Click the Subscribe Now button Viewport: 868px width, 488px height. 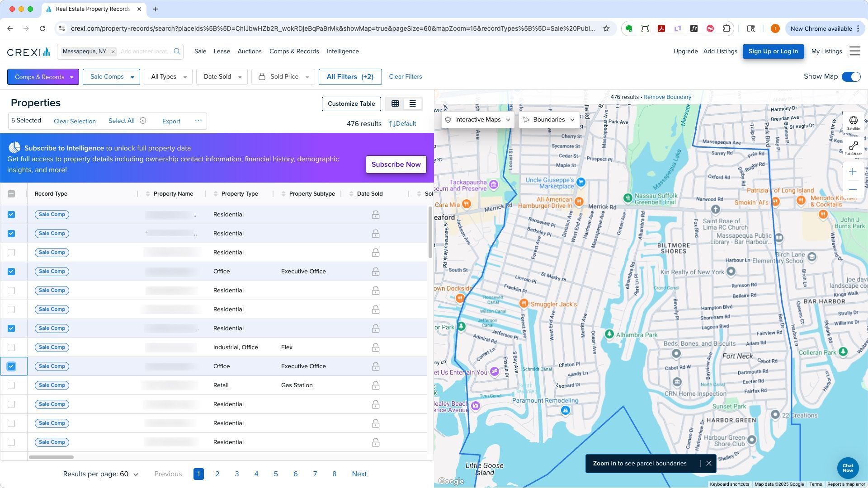click(396, 164)
